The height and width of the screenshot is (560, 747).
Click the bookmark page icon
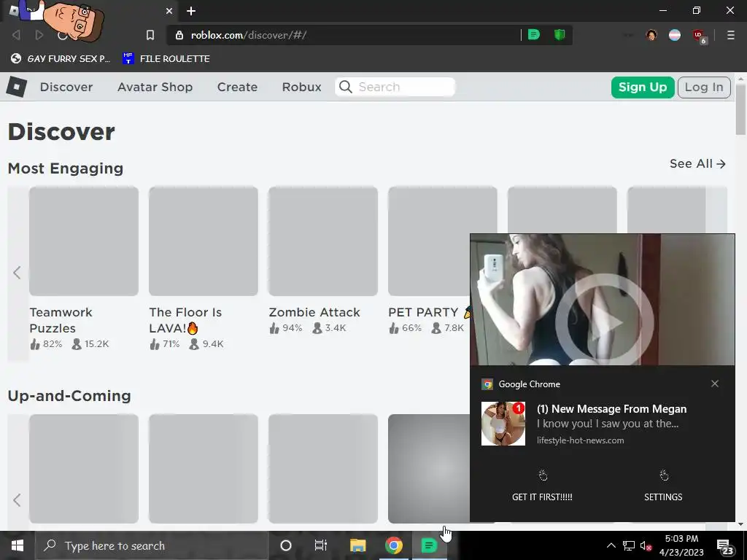150,35
